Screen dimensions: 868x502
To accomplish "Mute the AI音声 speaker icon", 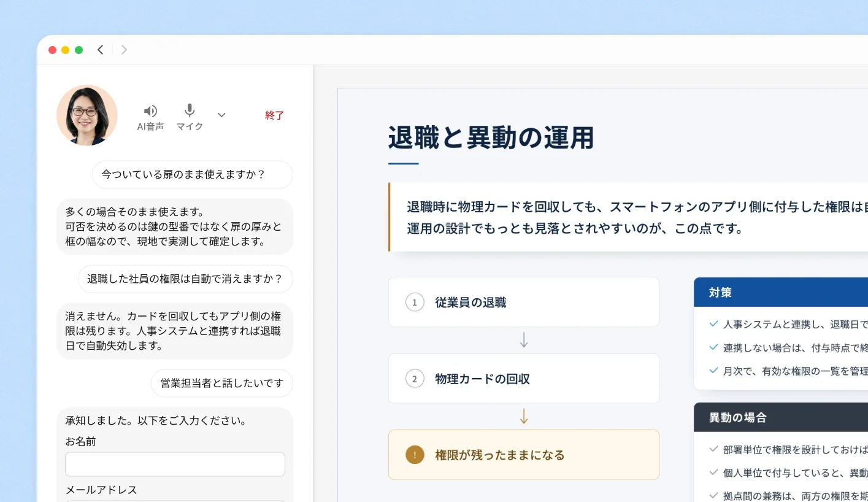I will tap(150, 111).
